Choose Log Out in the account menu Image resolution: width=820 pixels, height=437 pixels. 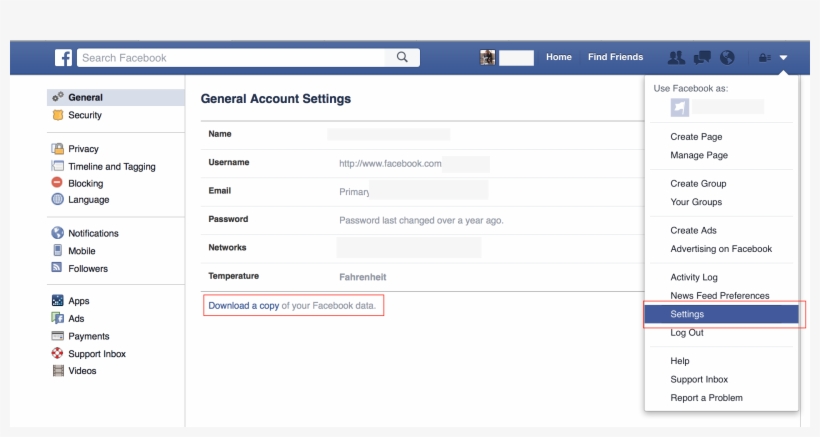click(x=687, y=332)
